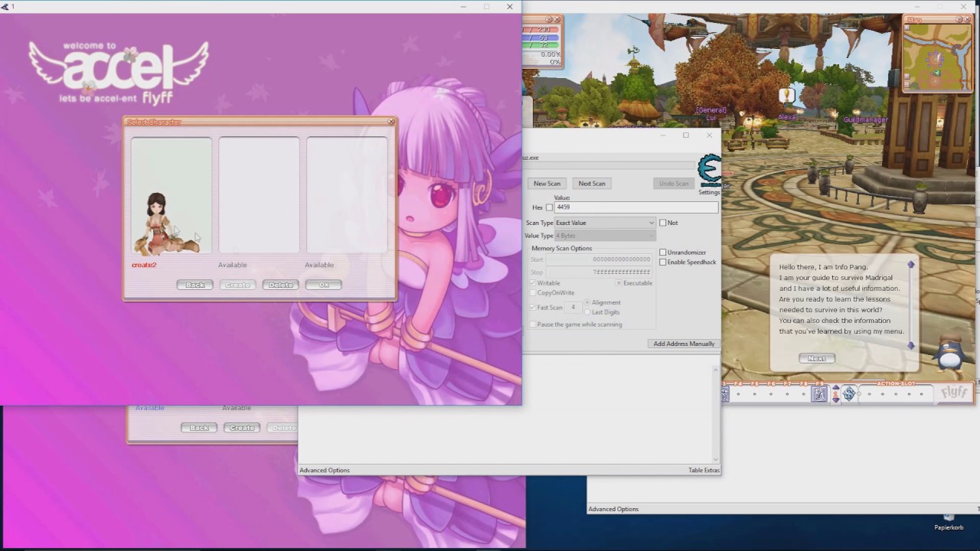Viewport: 980px width, 551px height.
Task: Click the F9 hotbar skill icon
Action: click(x=819, y=394)
